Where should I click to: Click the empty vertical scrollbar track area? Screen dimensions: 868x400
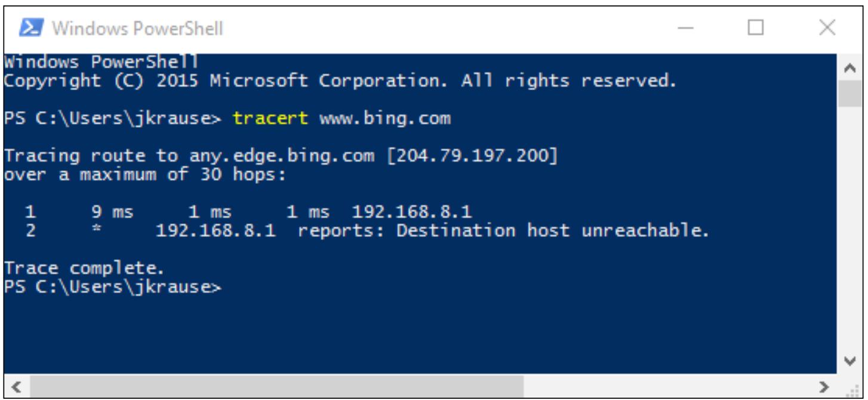[849, 228]
